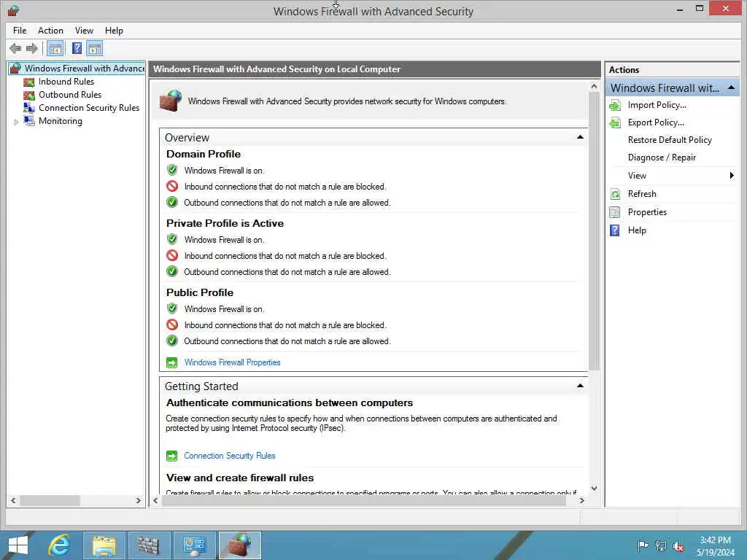Image resolution: width=747 pixels, height=560 pixels.
Task: Click Export Policy in Actions pane
Action: pos(656,122)
